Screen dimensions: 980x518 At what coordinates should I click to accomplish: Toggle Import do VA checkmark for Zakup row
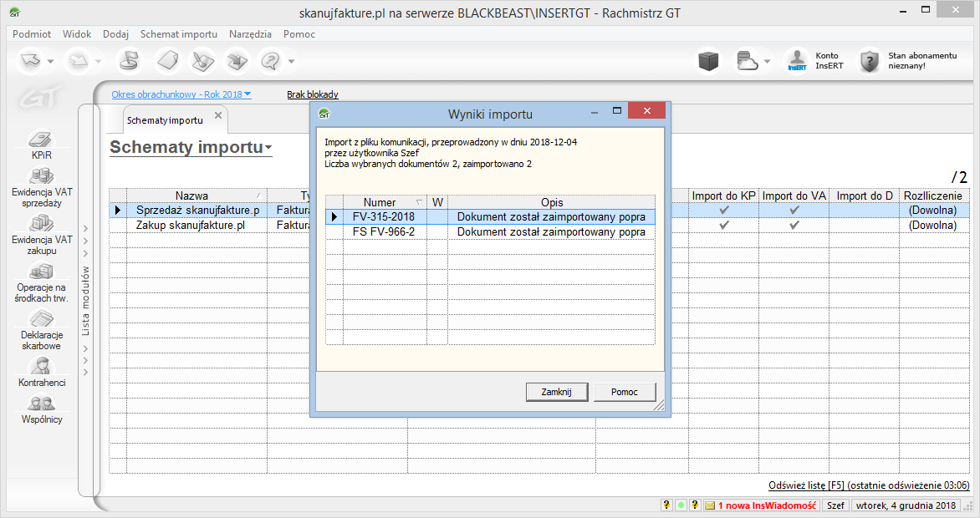[794, 225]
